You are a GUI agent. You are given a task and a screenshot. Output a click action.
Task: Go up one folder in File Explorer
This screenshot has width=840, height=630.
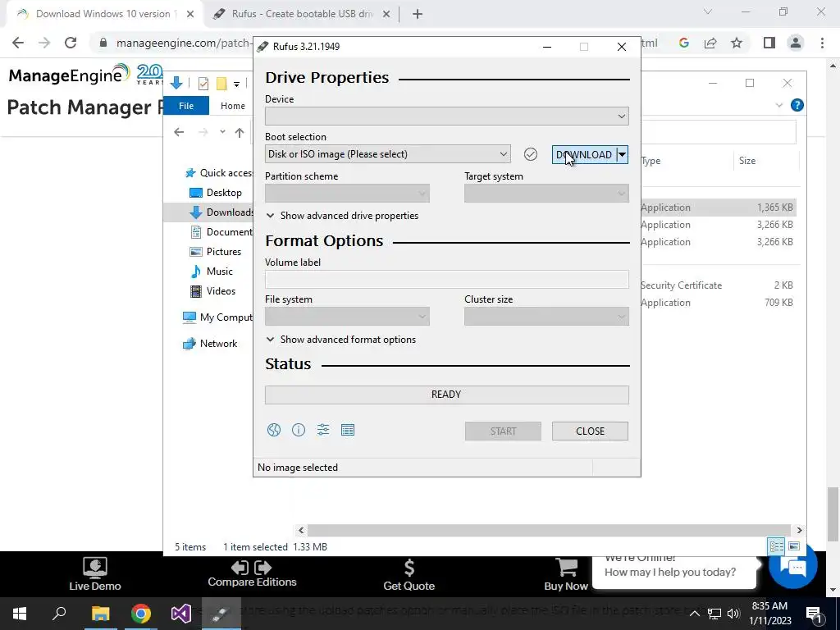240,132
